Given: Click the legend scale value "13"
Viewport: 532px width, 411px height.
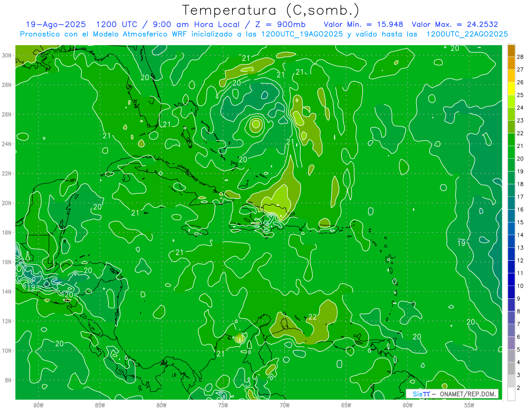Looking at the screenshot, I should click(520, 248).
